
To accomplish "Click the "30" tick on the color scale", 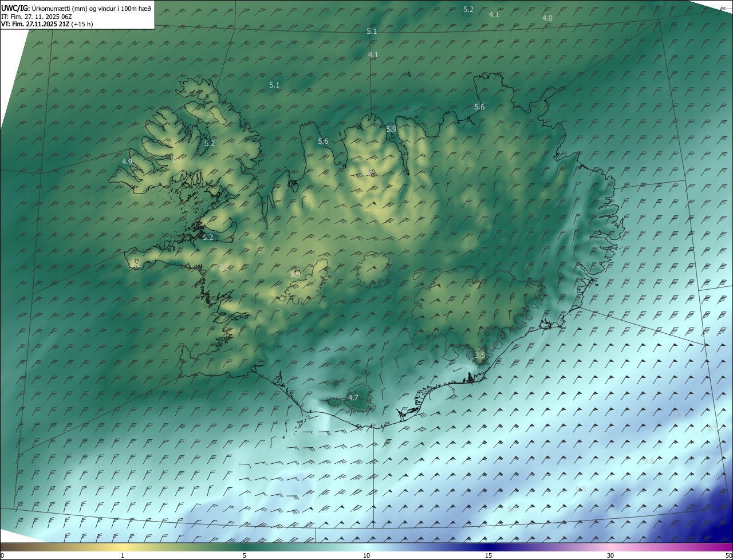I will point(610,555).
